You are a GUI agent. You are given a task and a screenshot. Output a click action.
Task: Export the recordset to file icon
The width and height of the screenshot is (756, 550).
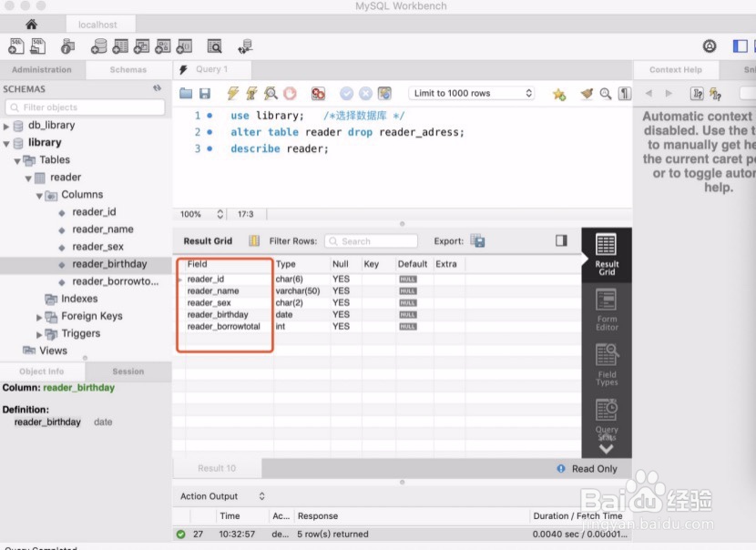pyautogui.click(x=477, y=240)
